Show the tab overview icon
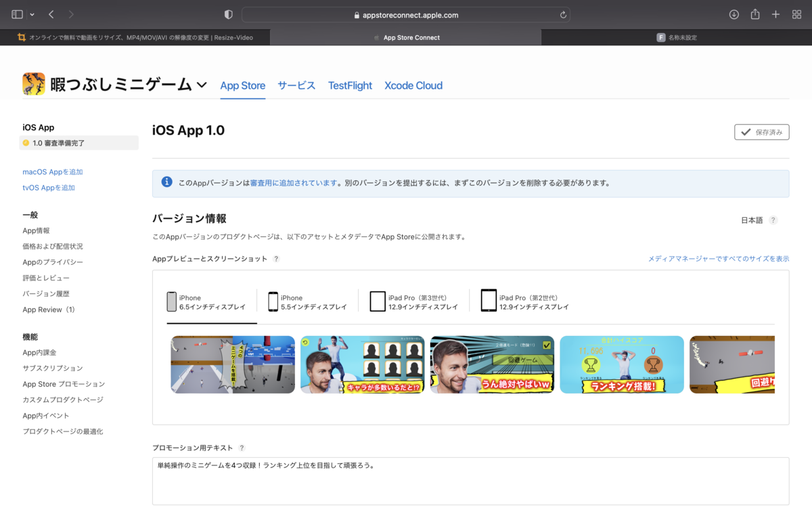This screenshot has width=812, height=508. (796, 14)
